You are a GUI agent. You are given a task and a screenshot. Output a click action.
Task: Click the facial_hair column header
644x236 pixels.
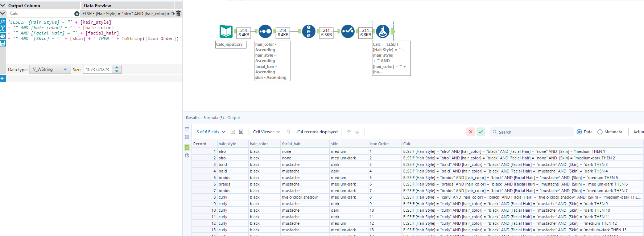pyautogui.click(x=305, y=144)
